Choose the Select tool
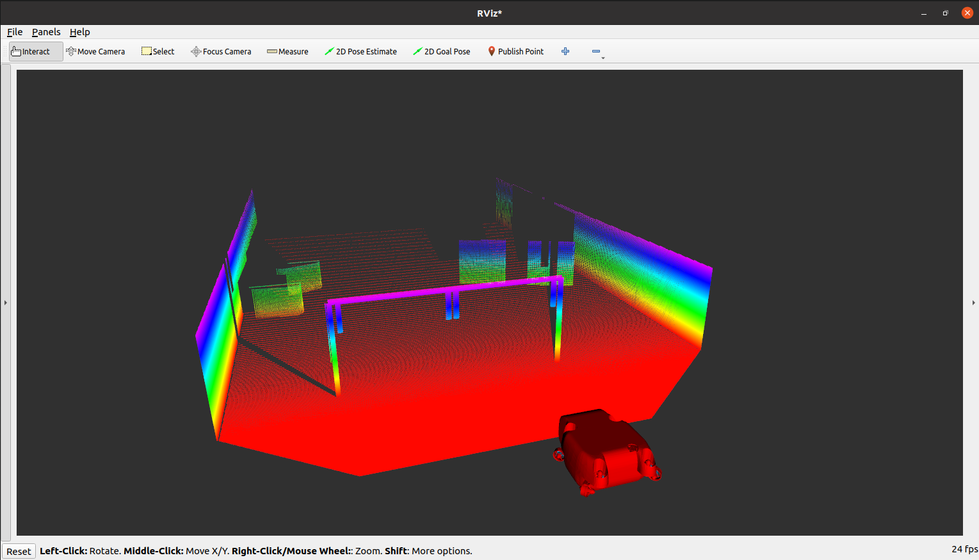Image resolution: width=979 pixels, height=560 pixels. click(158, 51)
